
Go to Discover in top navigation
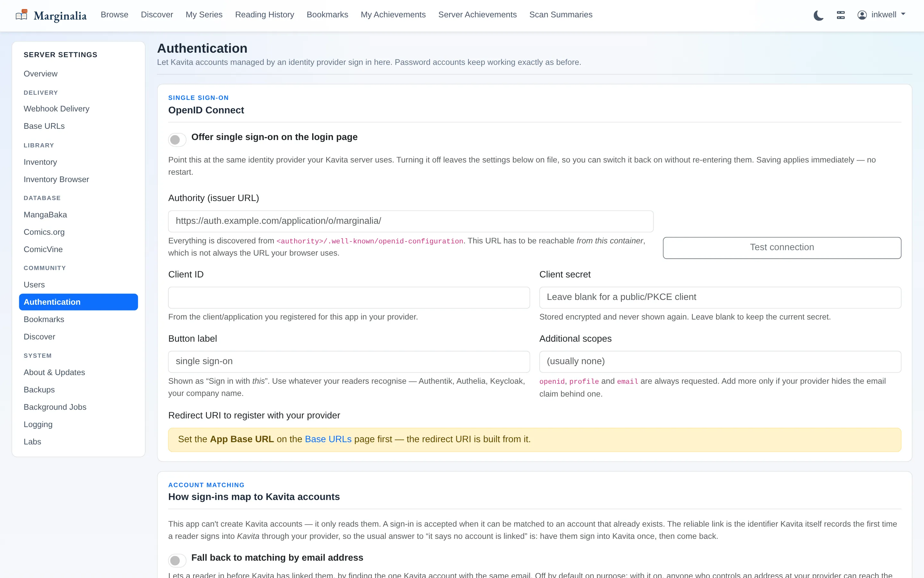tap(157, 14)
